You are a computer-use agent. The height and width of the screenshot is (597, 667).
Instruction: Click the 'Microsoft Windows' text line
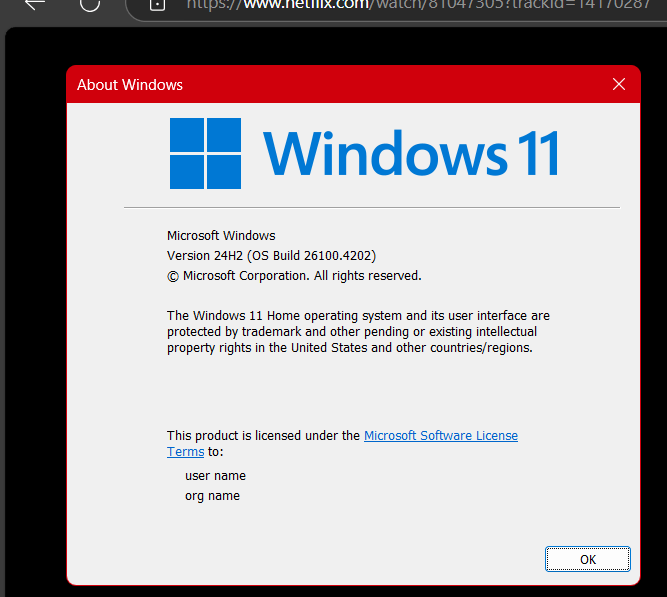[221, 236]
